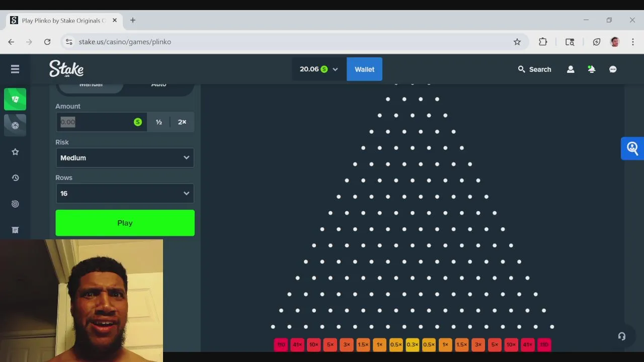Expand the balance currency dropdown arrow
Screen dimensions: 644x362
click(x=335, y=69)
